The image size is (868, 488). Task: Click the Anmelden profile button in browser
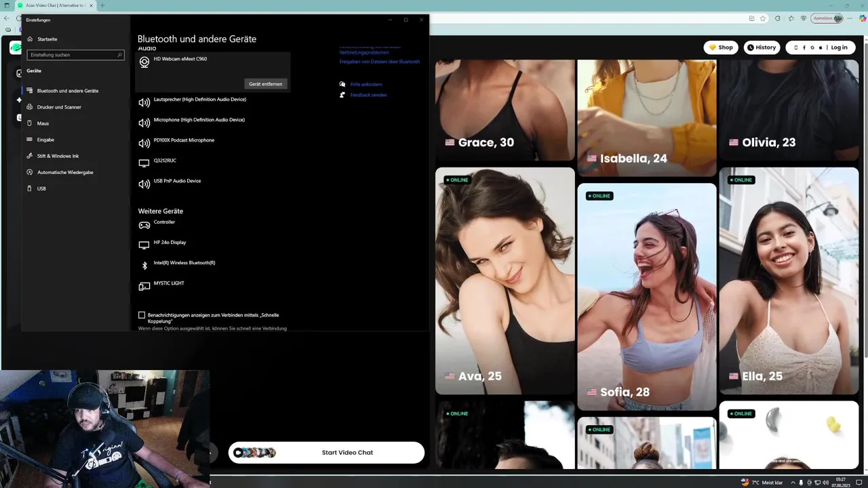tap(827, 18)
